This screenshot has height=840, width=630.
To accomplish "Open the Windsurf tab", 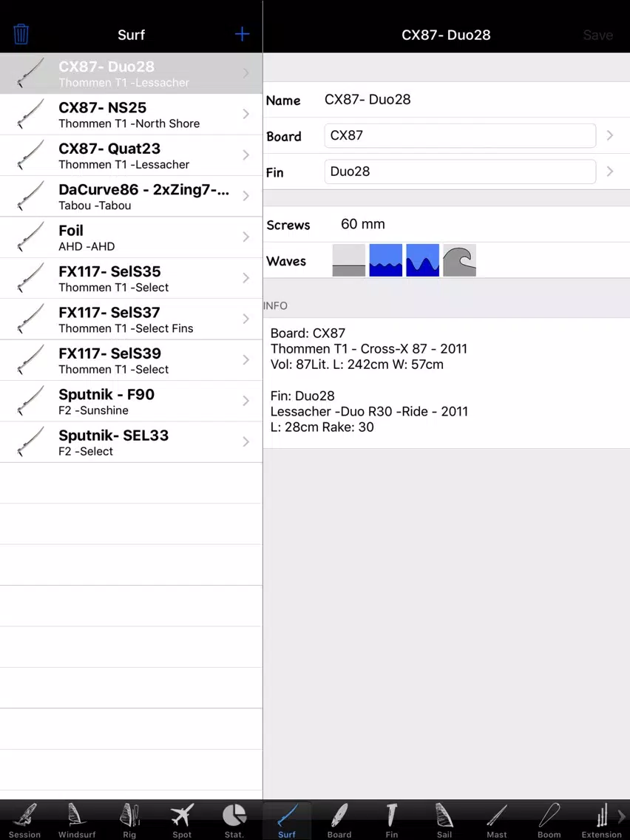I will pyautogui.click(x=77, y=820).
